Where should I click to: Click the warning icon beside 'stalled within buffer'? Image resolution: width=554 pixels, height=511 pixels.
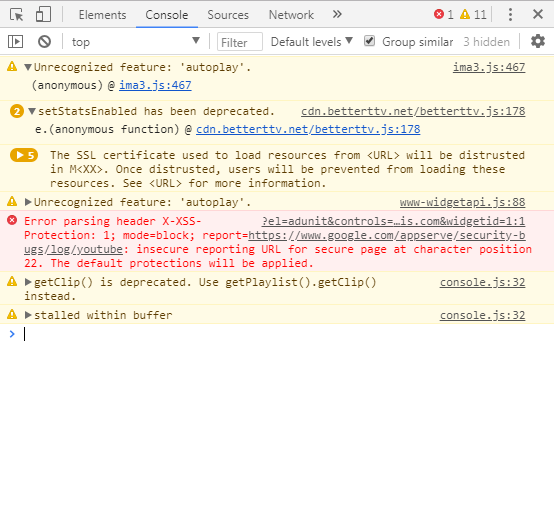tap(12, 314)
